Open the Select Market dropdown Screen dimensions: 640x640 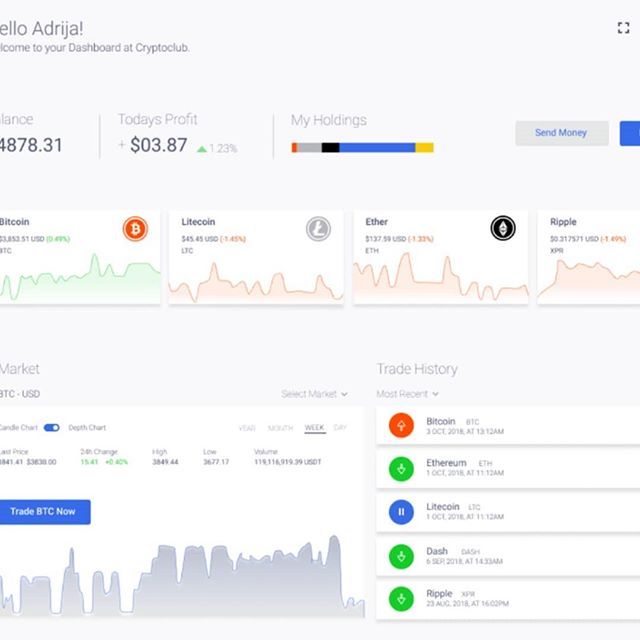[x=314, y=394]
